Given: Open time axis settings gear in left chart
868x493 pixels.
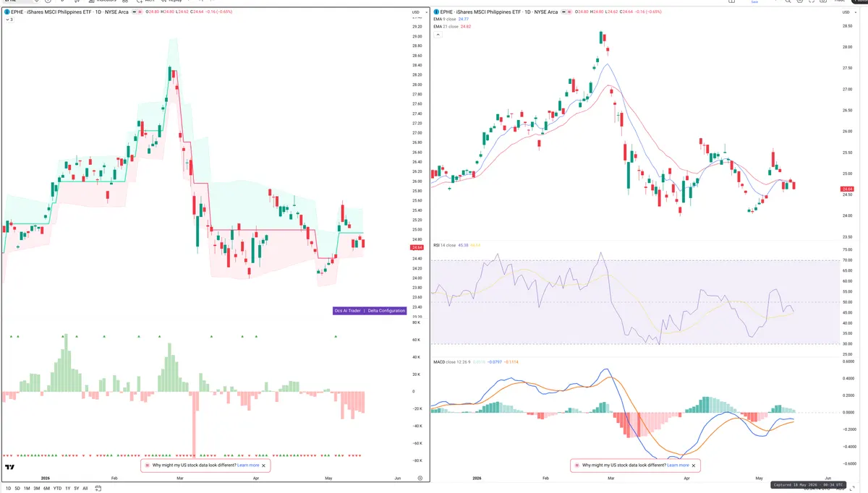Looking at the screenshot, I should 420,478.
